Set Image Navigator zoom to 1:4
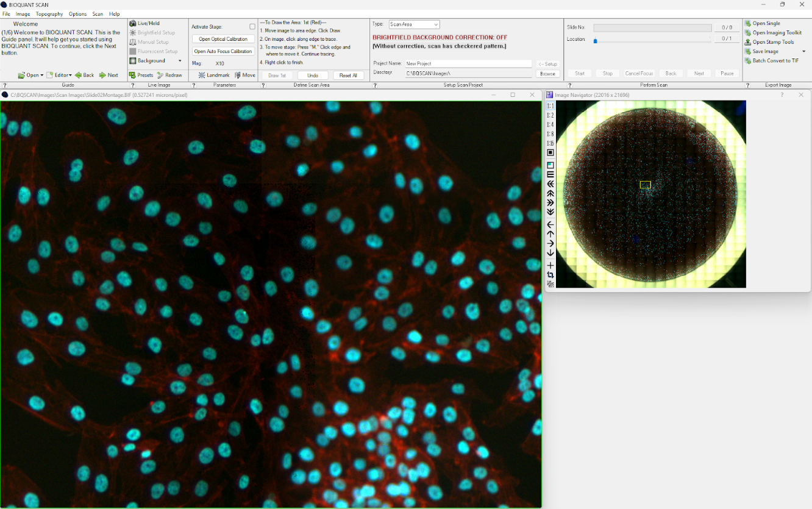Viewport: 812px width, 509px height. (550, 124)
